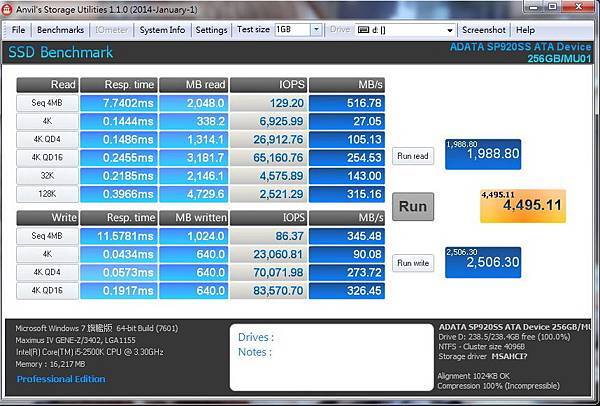Open the Benchmarks menu

click(60, 30)
